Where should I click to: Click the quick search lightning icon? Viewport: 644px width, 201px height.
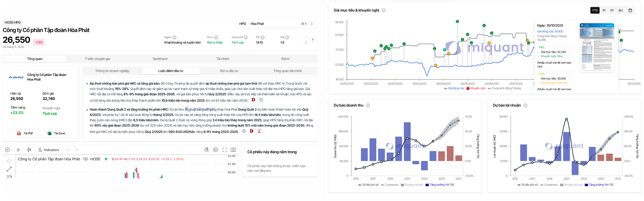pos(206,150)
